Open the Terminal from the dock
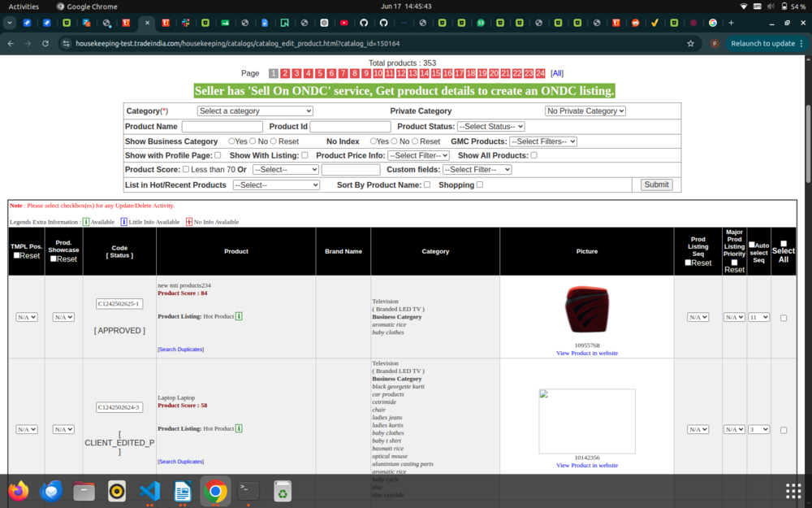This screenshot has width=812, height=508. point(248,491)
